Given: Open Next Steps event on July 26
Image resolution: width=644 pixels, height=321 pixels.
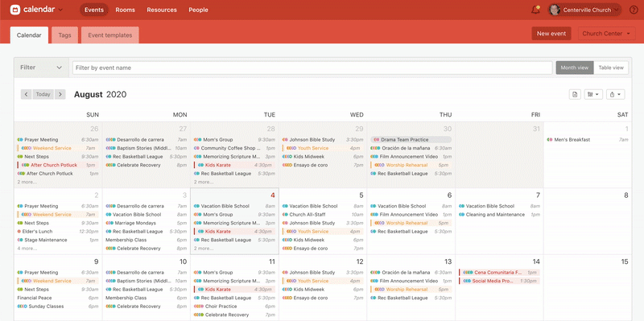Looking at the screenshot, I should [x=57, y=156].
